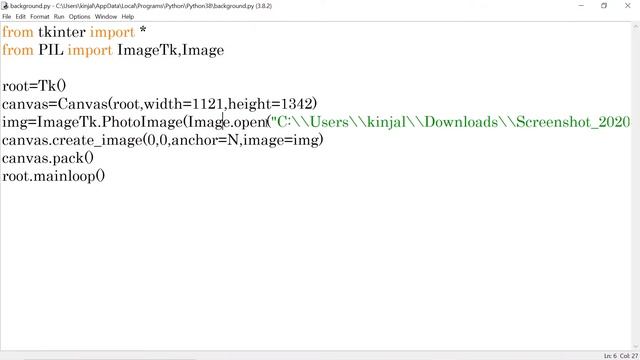This screenshot has height=360, width=640.
Task: Open the Help menu
Action: coord(127,17)
